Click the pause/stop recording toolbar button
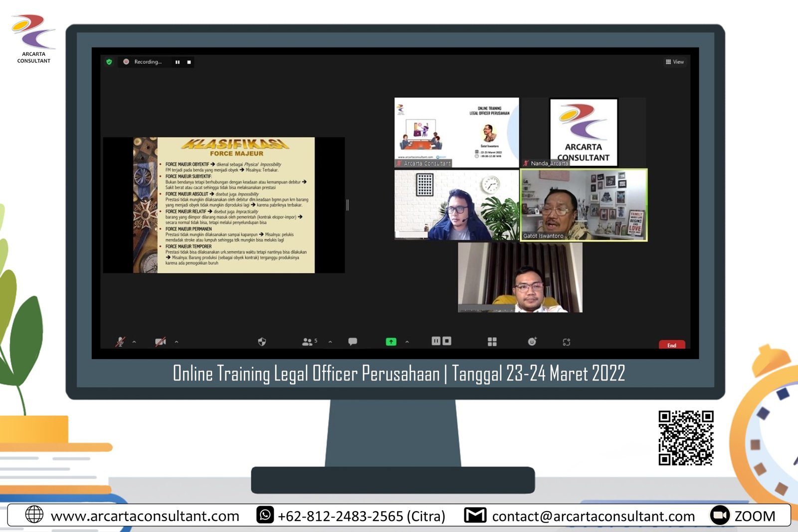The width and height of the screenshot is (798, 532). click(x=441, y=341)
